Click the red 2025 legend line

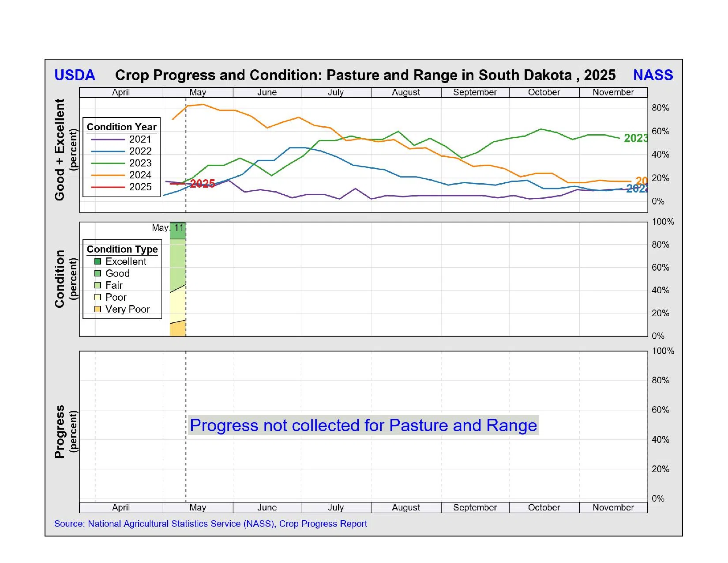point(108,187)
